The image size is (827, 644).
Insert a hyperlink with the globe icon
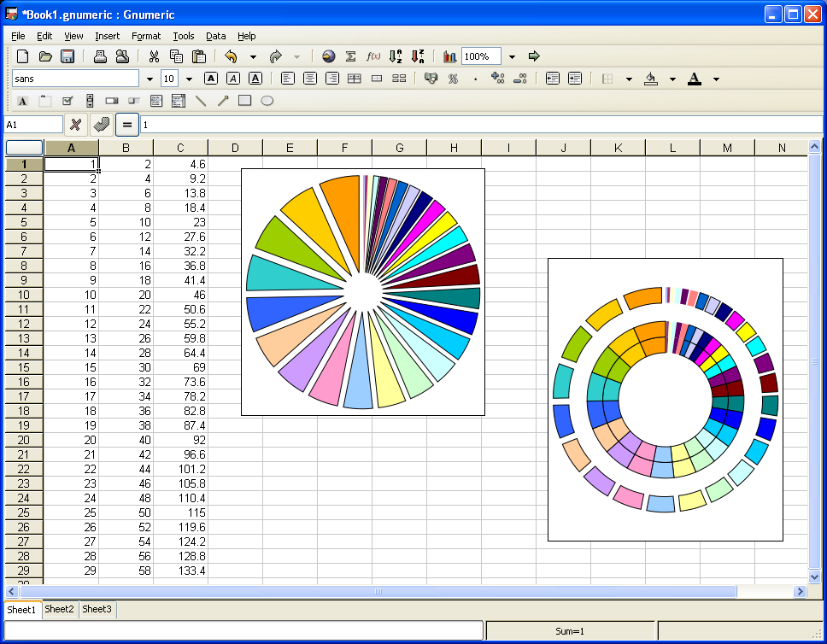click(329, 56)
